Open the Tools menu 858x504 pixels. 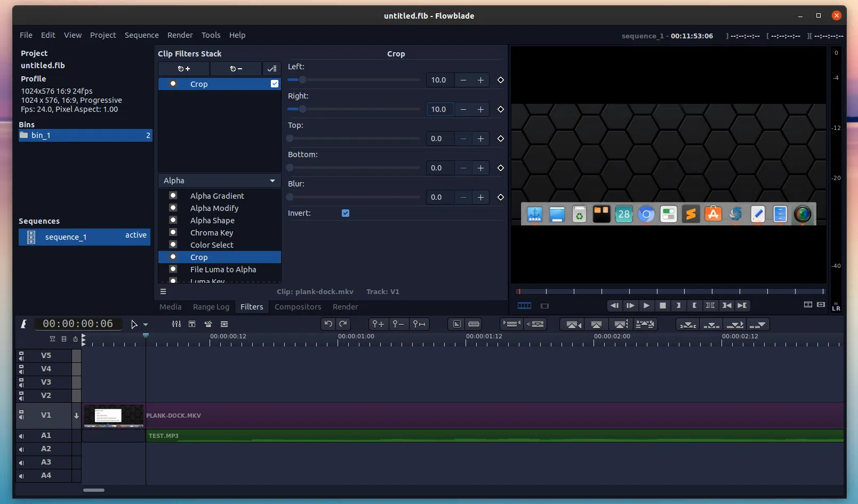pyautogui.click(x=211, y=35)
